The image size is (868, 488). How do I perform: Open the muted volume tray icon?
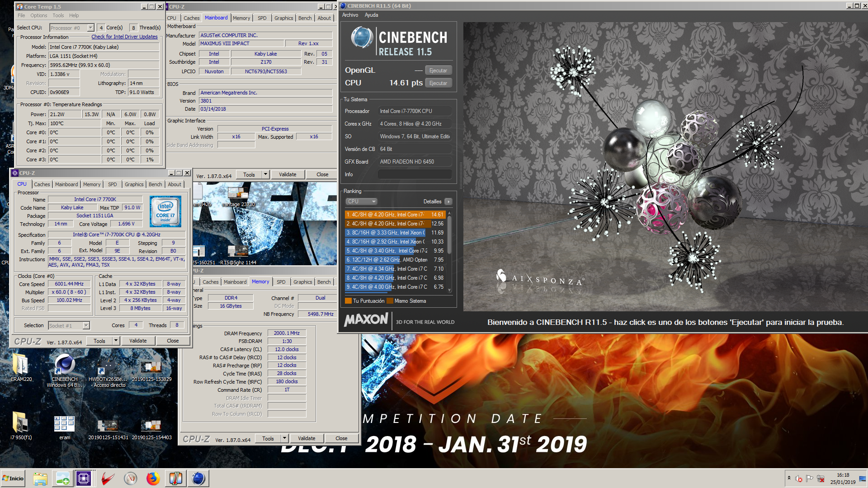click(799, 479)
